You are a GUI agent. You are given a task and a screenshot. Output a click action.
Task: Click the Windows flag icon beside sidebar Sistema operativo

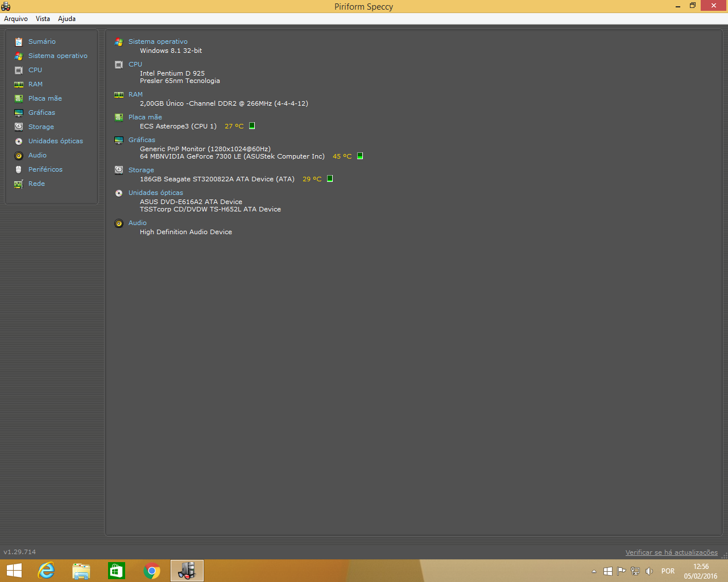pos(19,56)
